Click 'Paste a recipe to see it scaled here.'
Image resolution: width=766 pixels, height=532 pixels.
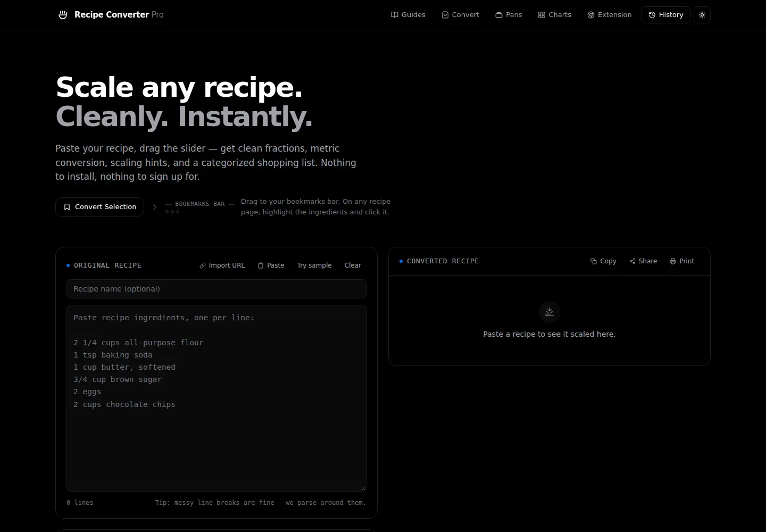549,334
